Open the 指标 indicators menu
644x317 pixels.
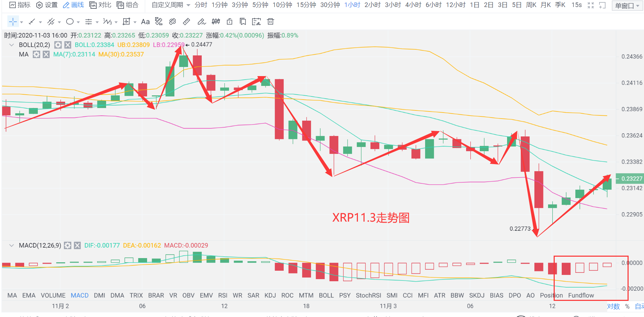coord(20,5)
